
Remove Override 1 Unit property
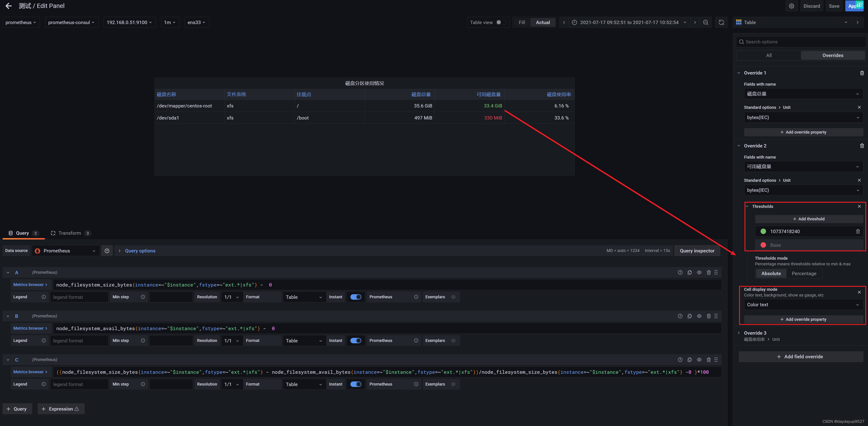(859, 107)
